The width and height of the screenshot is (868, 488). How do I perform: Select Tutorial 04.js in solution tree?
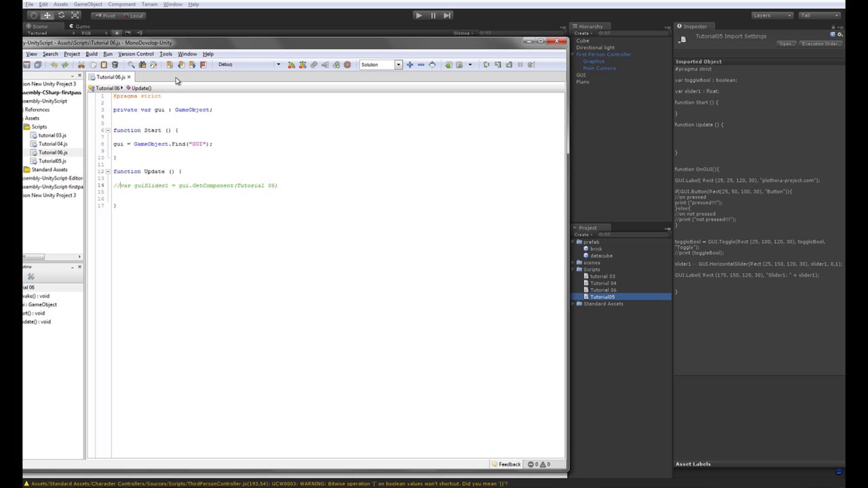(x=53, y=144)
